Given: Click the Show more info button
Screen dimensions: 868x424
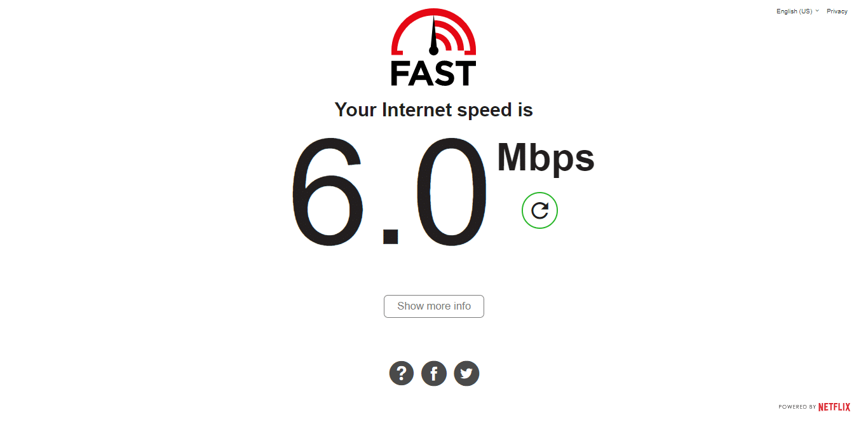Looking at the screenshot, I should (x=434, y=306).
